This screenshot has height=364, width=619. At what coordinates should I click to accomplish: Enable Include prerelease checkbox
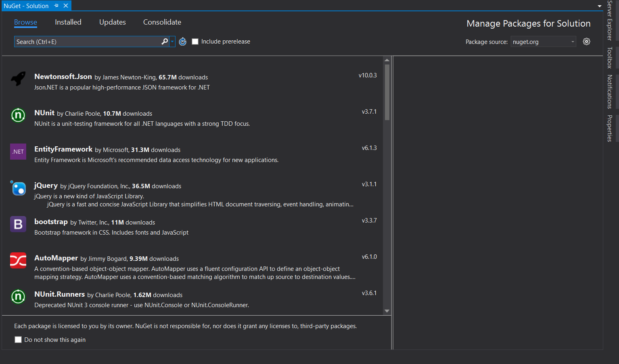click(x=195, y=42)
